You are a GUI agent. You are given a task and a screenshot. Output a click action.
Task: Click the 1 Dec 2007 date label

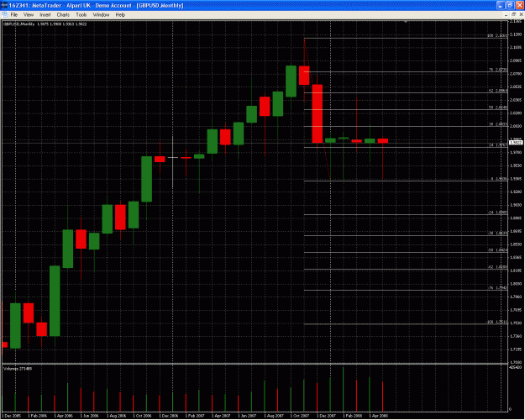(327, 416)
